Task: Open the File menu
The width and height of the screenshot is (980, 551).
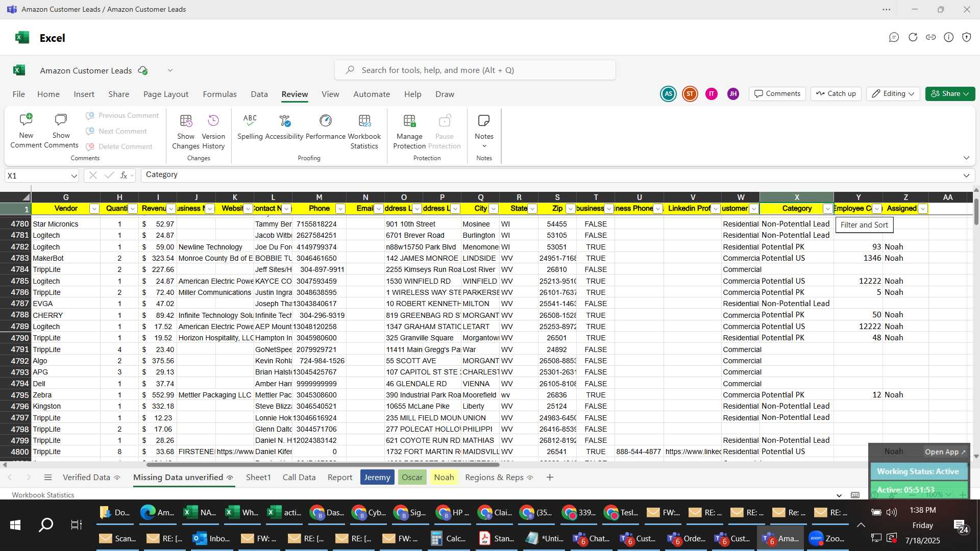Action: 19,94
